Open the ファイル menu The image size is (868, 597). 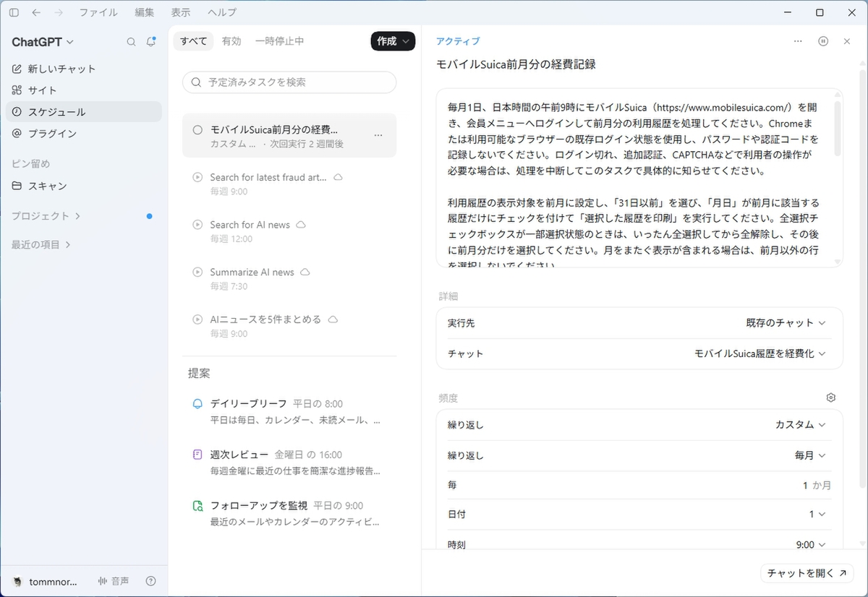98,12
